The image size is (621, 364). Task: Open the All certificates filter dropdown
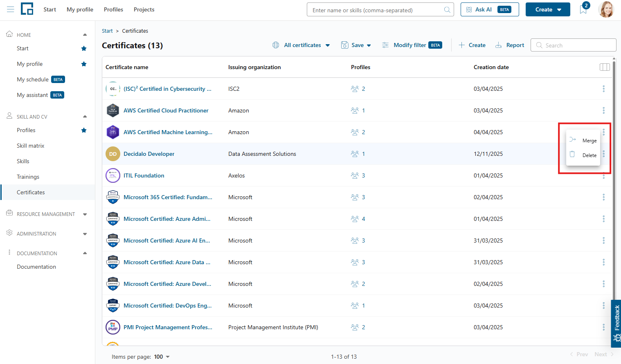301,45
